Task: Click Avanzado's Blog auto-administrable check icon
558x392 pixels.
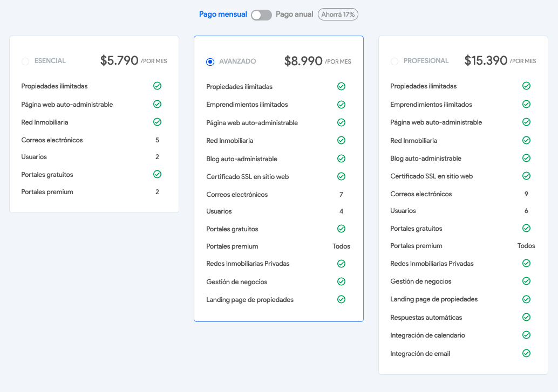Action: [341, 159]
